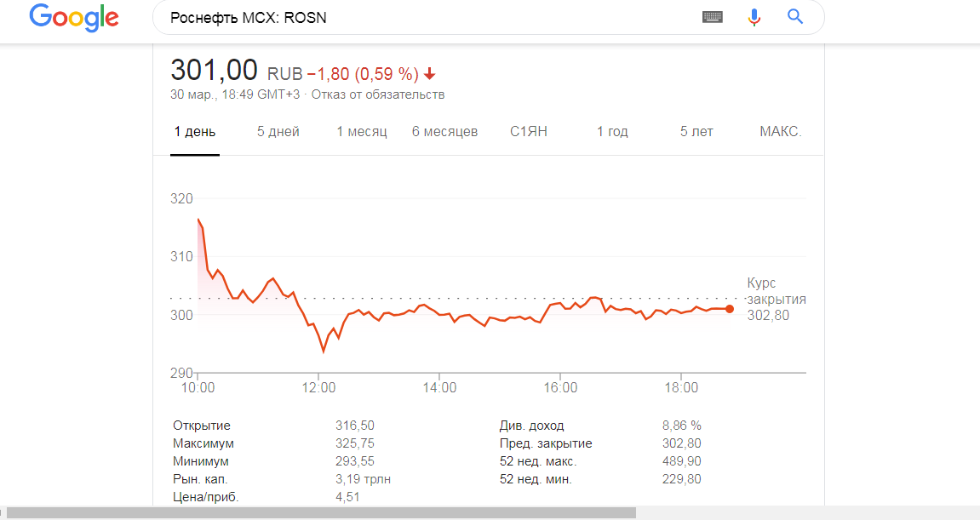
Task: Switch to the МАКС. range tab
Action: [781, 132]
